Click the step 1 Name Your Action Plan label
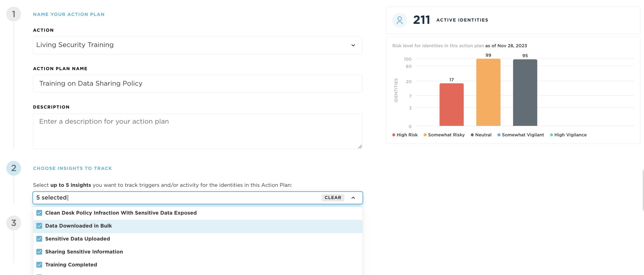Image resolution: width=644 pixels, height=275 pixels. [68, 14]
